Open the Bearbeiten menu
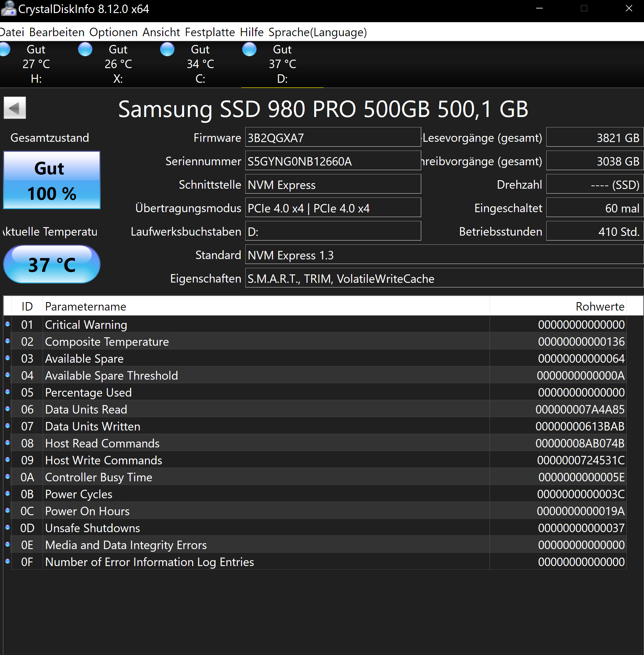The height and width of the screenshot is (655, 644). point(57,32)
